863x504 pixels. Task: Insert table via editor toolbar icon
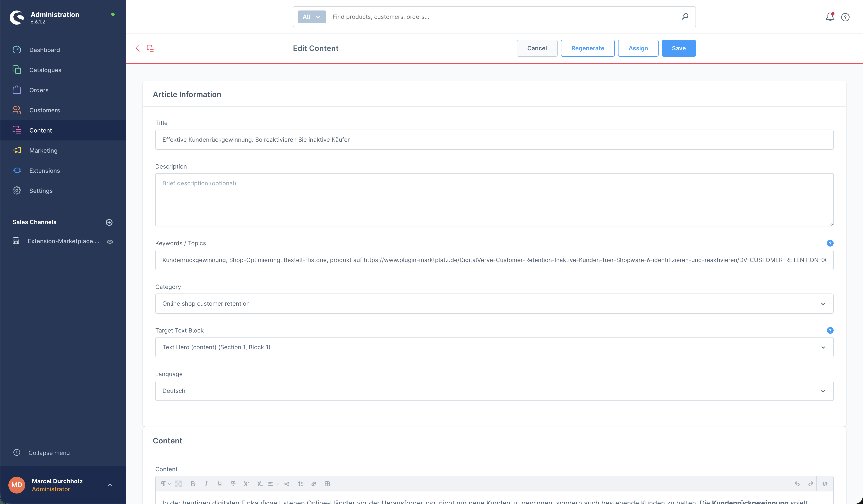click(x=327, y=484)
